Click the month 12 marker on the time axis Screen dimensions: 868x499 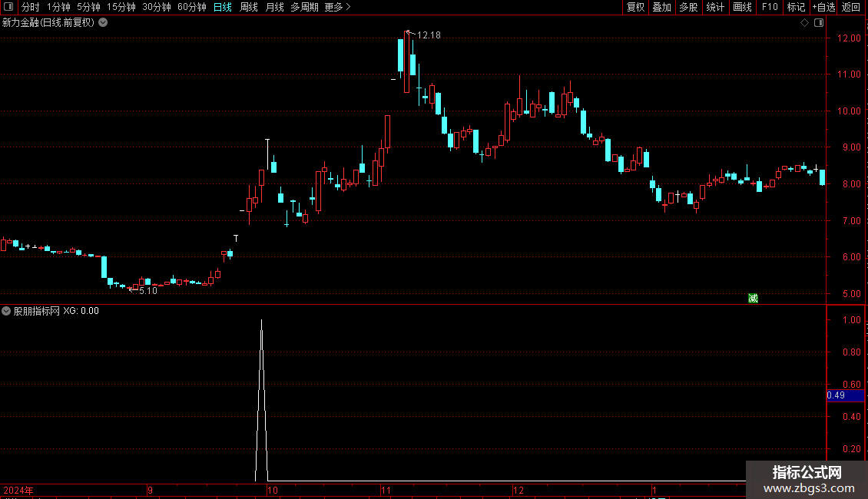click(518, 490)
